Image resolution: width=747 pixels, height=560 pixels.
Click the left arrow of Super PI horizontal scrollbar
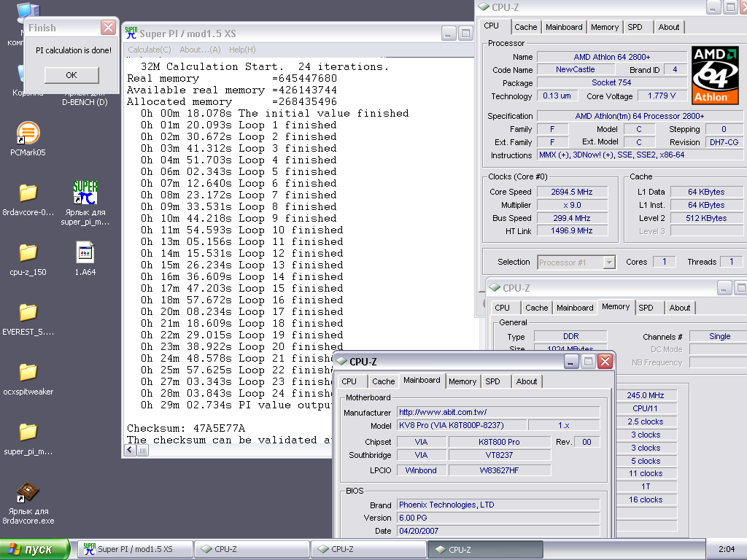tap(131, 450)
